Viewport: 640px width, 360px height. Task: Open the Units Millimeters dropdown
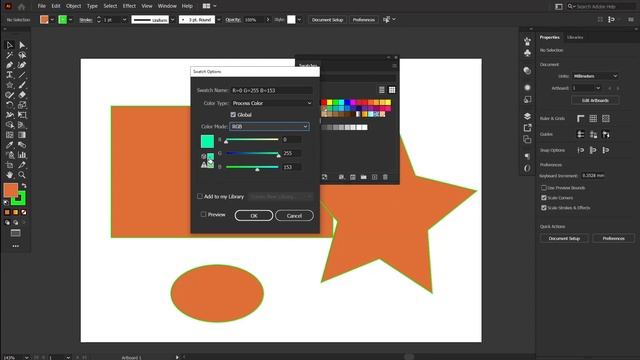pyautogui.click(x=595, y=76)
